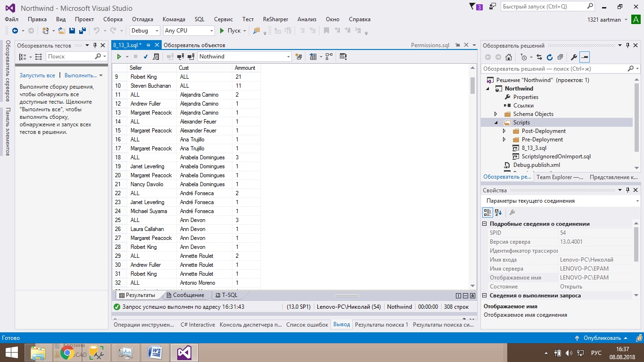The image size is (644, 362).
Task: Open the SQL menu
Action: [x=199, y=19]
